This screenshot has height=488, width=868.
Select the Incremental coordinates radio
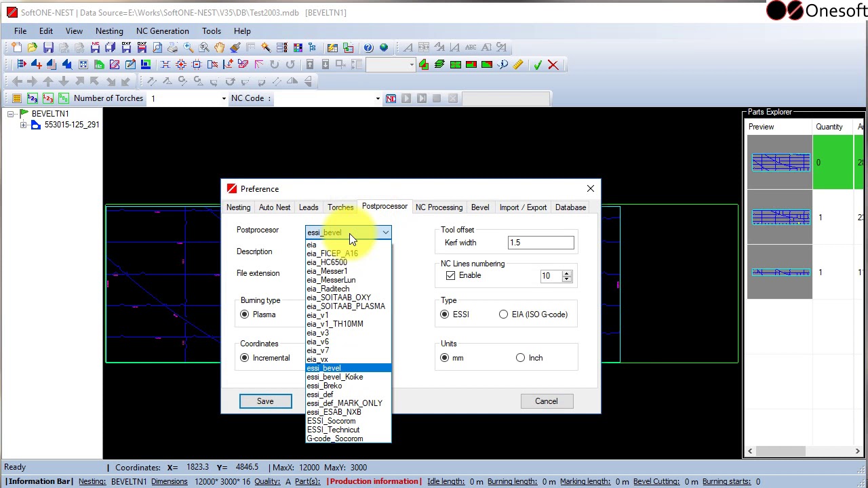245,358
